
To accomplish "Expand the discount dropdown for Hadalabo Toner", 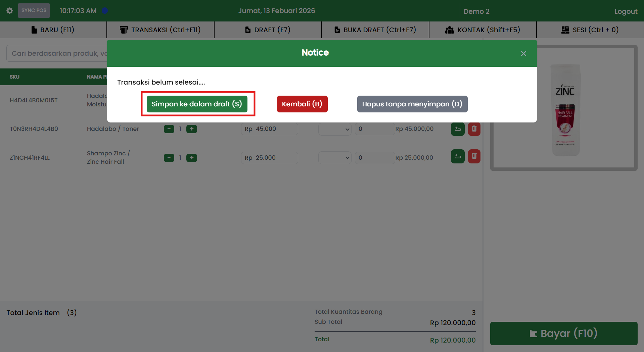I will [x=334, y=129].
